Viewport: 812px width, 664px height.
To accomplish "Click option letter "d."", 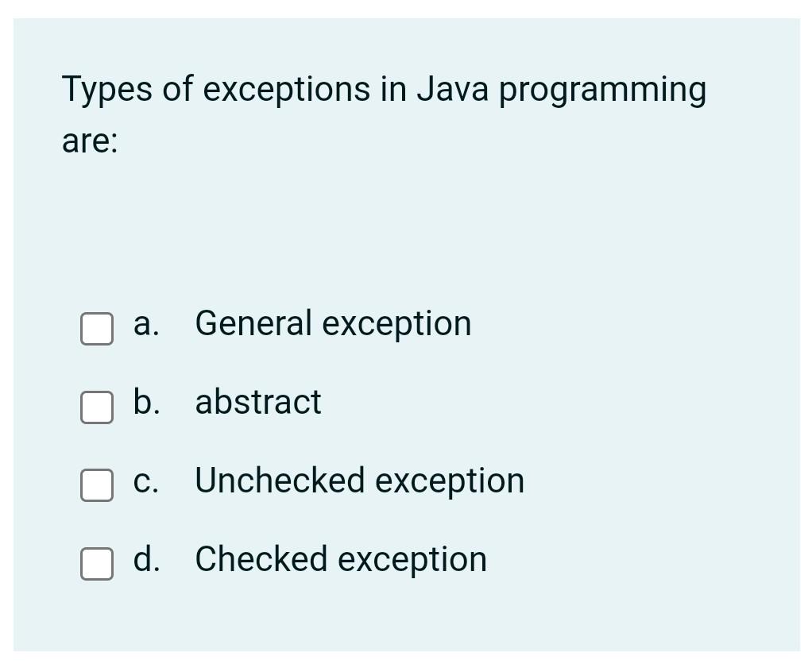I will point(146,559).
